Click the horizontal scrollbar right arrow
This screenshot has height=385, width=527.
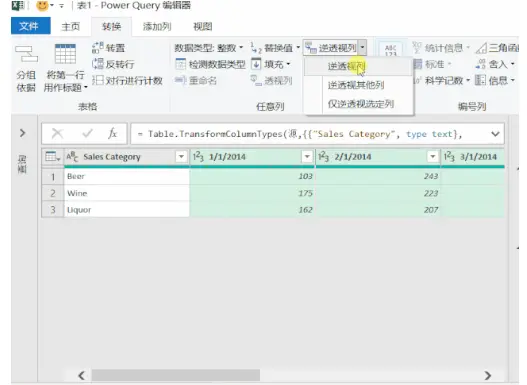coord(488,375)
